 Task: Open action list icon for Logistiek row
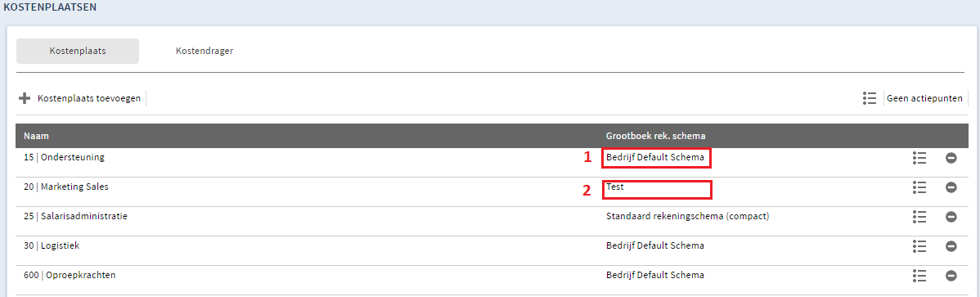[x=919, y=245]
